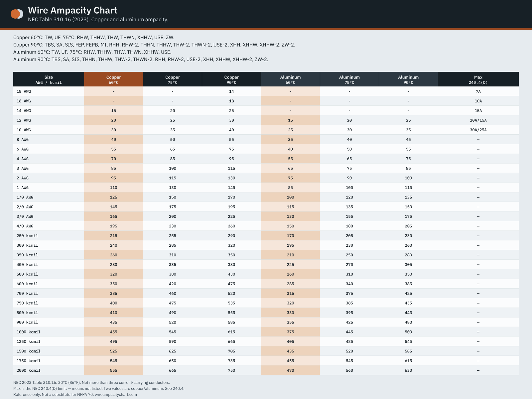
Task: Click Aluminum 75°C value 270 in 400 kcmil row
Action: coord(349,265)
